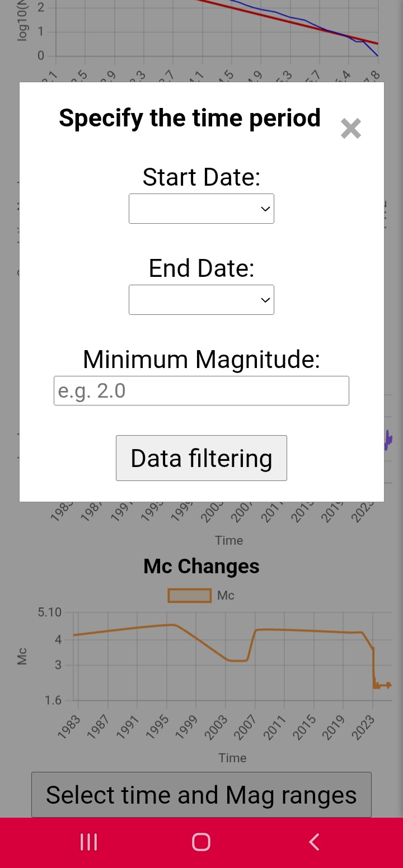Click the 'Specify the time period' heading
The image size is (403, 868).
[190, 118]
